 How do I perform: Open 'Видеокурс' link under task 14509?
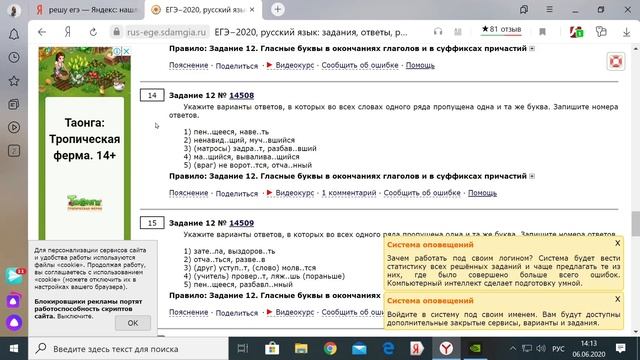294,312
